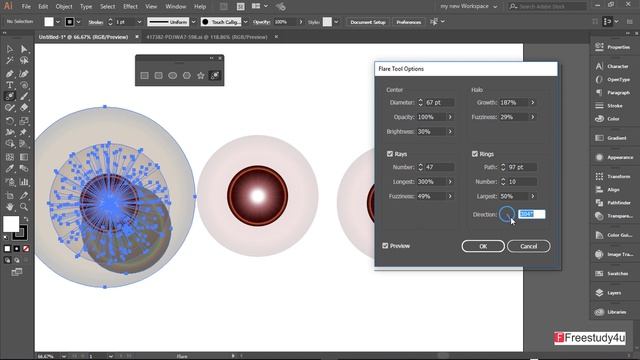Toggle the Rings checkbox

475,154
